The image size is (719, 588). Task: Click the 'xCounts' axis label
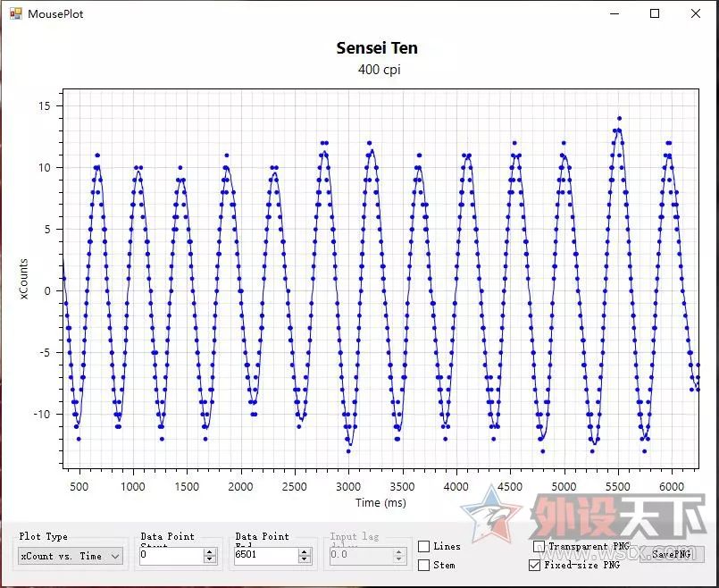[x=23, y=279]
